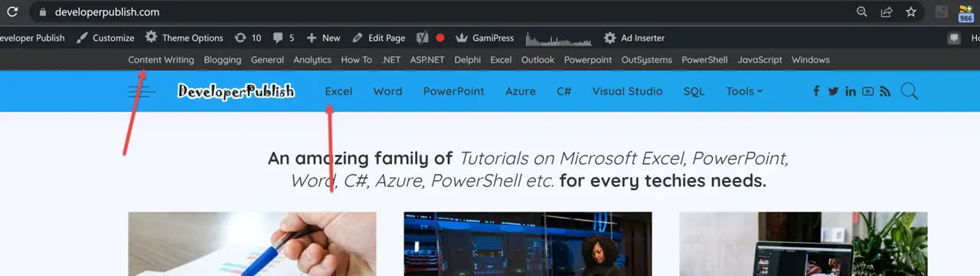The height and width of the screenshot is (276, 980).
Task: Open the article thumbnail showing hand with pen
Action: point(252,244)
